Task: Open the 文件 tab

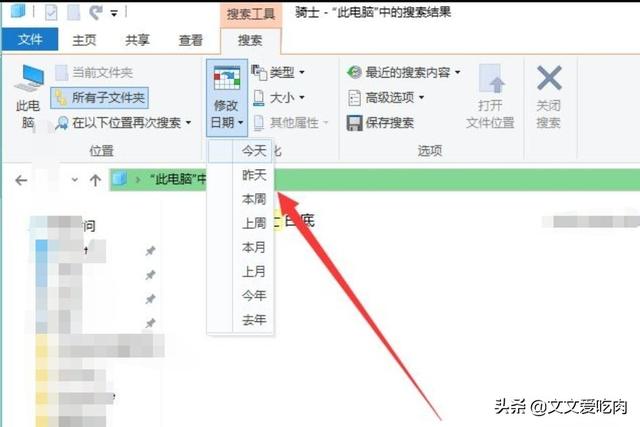Action: tap(30, 40)
